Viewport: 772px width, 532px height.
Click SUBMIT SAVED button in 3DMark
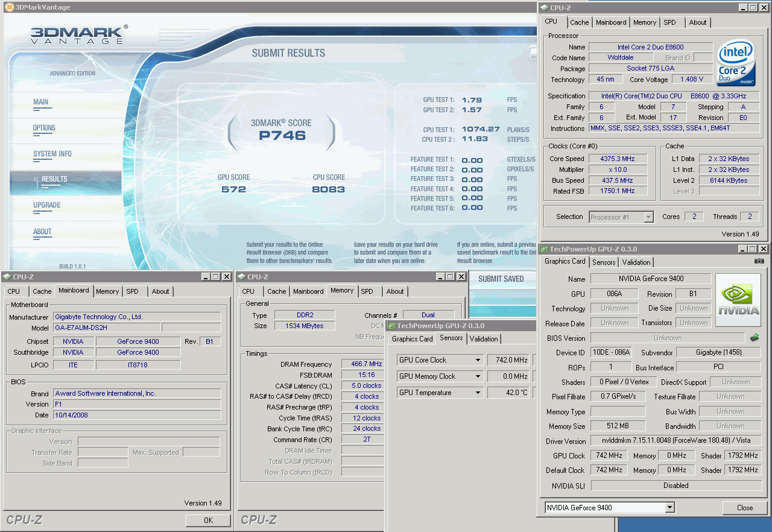tap(501, 279)
